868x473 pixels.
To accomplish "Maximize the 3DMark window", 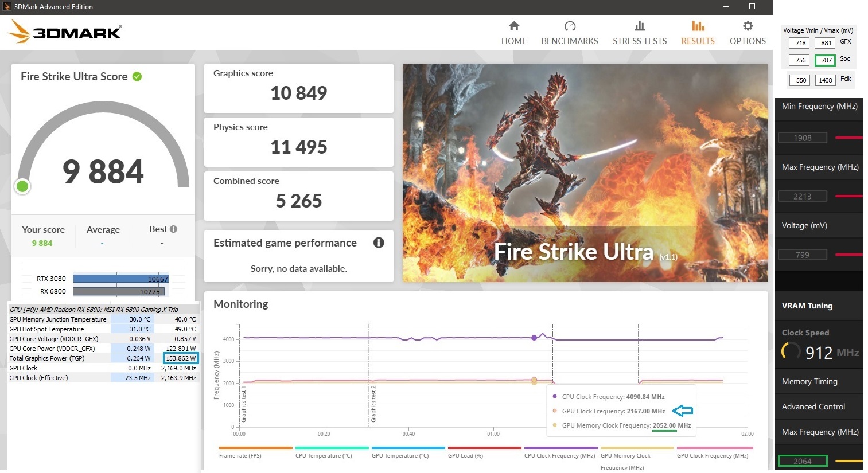I will [752, 6].
